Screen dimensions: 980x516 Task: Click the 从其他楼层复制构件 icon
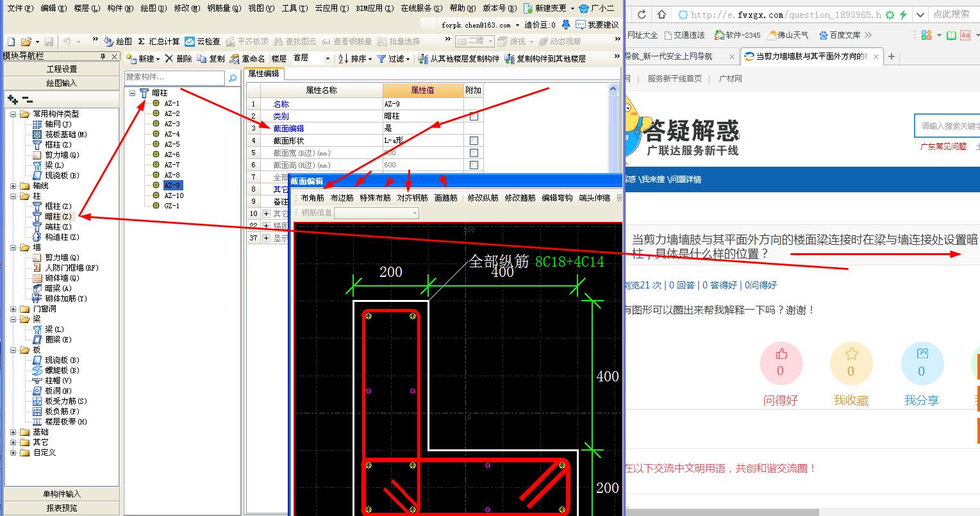coord(423,59)
